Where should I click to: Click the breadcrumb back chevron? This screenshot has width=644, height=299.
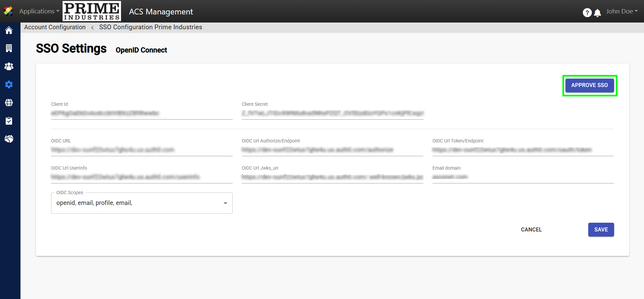pyautogui.click(x=92, y=28)
